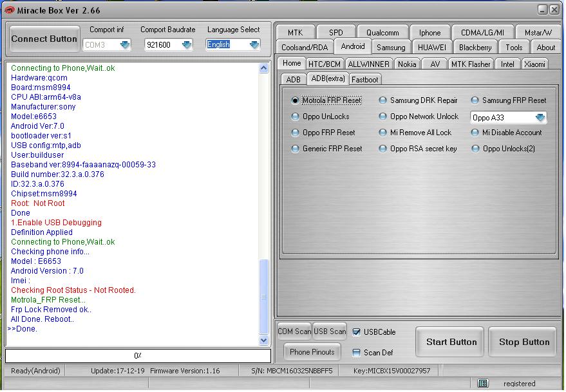566x392 pixels.
Task: Go to the MTK Flasher sub-tab
Action: [471, 64]
